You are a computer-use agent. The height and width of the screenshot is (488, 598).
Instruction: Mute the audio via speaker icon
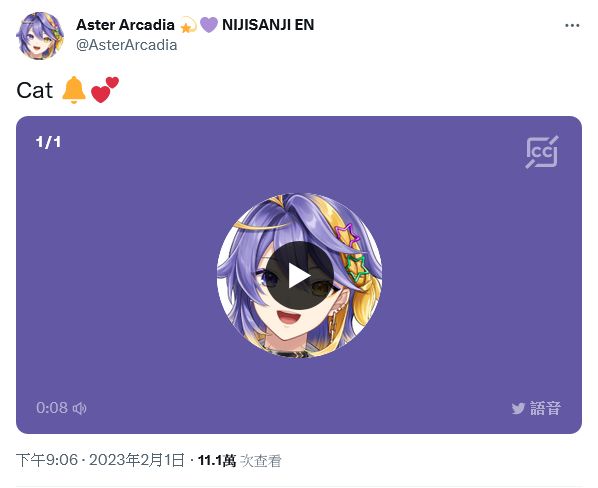[79, 408]
